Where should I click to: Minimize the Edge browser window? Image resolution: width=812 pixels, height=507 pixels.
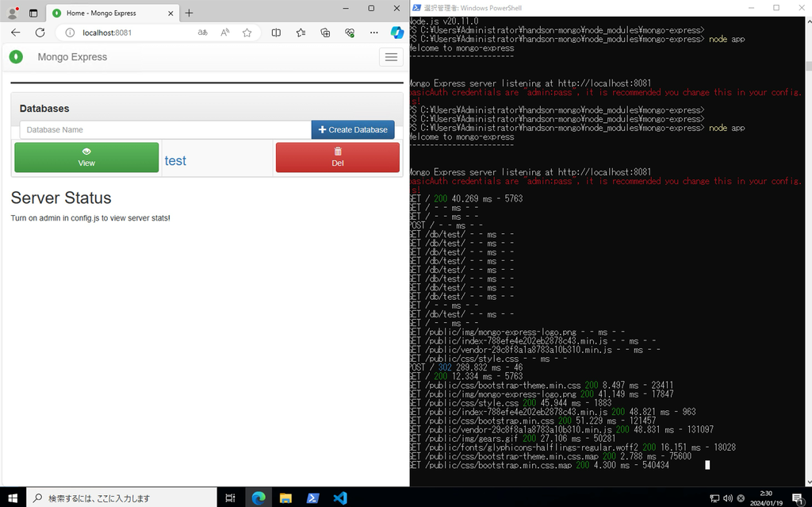click(x=346, y=8)
